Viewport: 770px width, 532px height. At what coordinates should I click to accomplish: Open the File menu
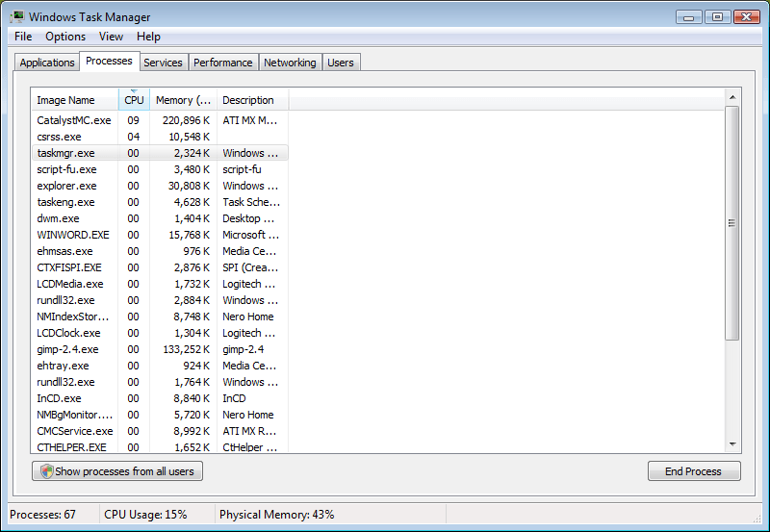point(23,37)
